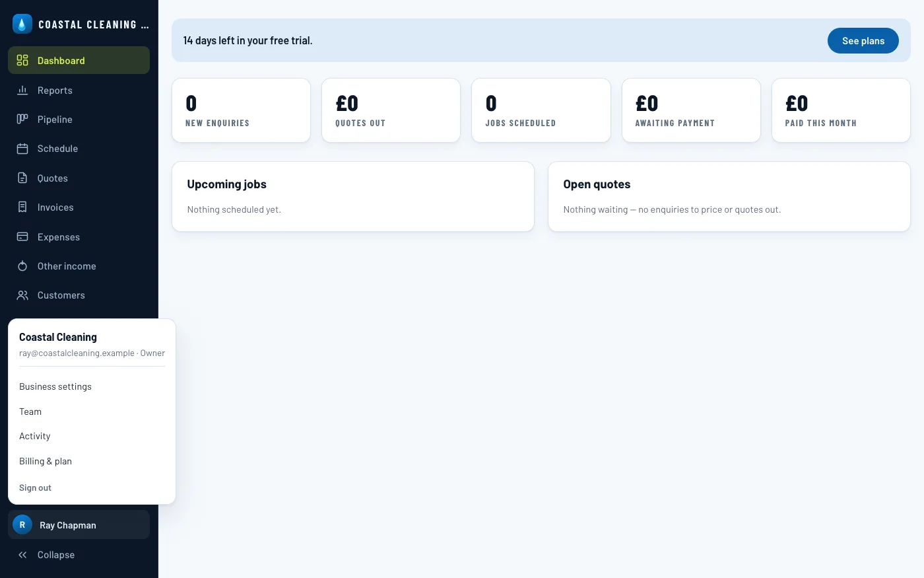The height and width of the screenshot is (578, 924).
Task: Click the Upcoming jobs heading
Action: point(226,184)
